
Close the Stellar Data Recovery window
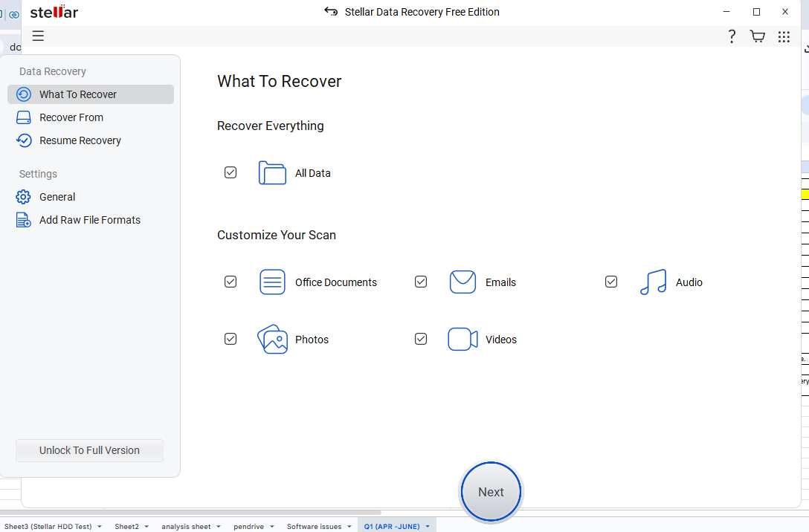click(x=785, y=11)
